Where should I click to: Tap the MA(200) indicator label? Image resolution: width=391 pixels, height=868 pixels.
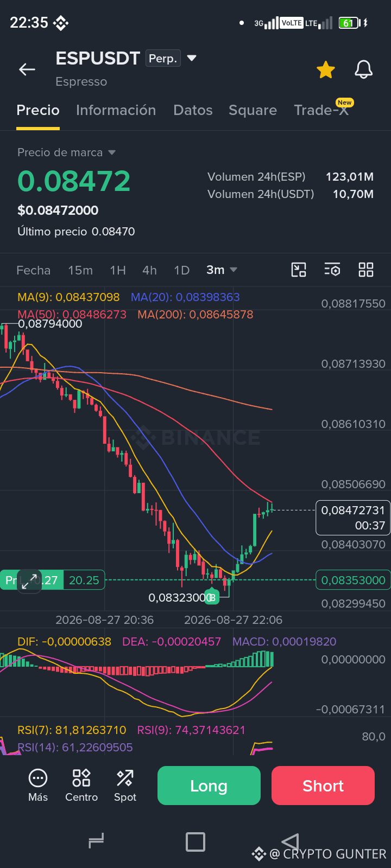195,315
